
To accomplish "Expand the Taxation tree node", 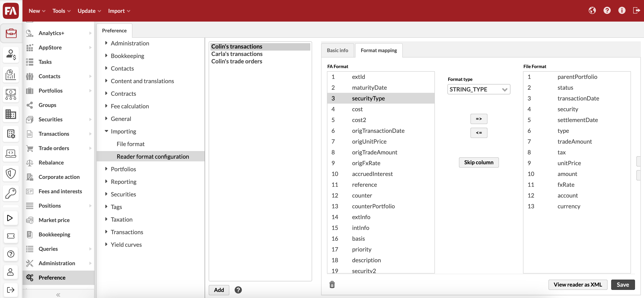I will 106,219.
